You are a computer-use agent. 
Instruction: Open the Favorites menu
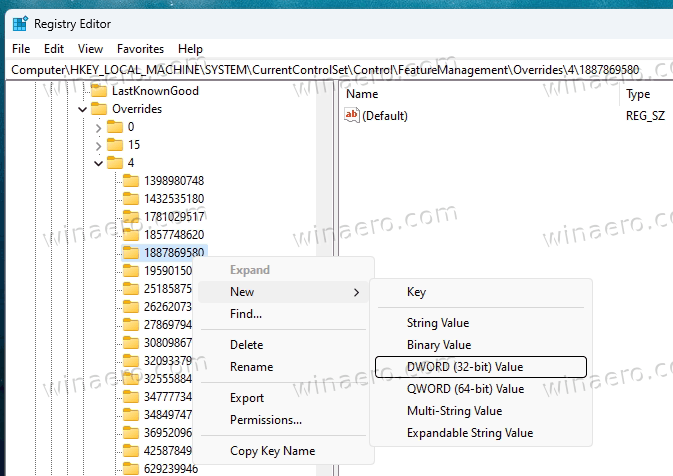point(140,49)
